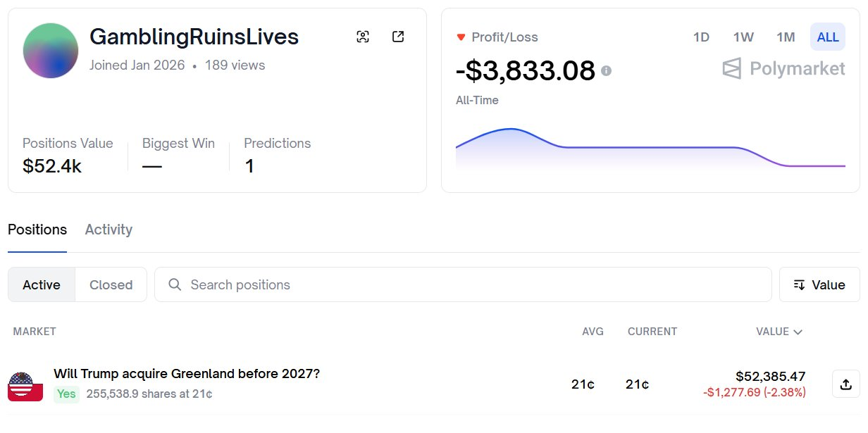Click the Profit/Loss info icon

point(606,71)
